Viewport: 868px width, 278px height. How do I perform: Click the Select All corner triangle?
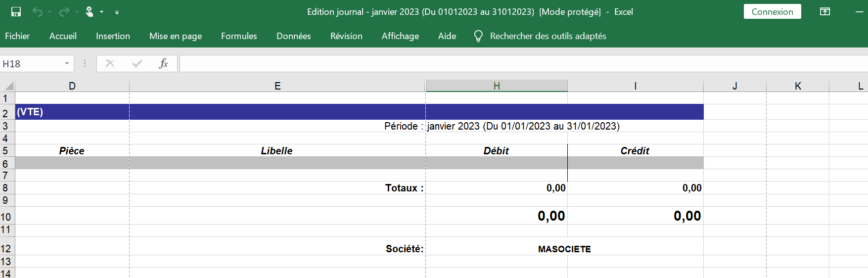[x=8, y=86]
